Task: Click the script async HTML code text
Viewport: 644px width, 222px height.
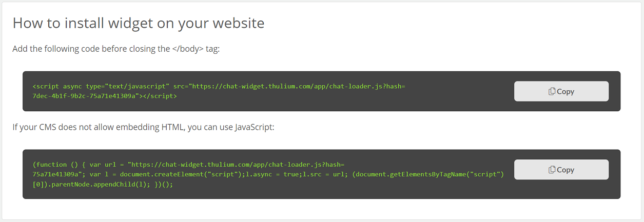Action: tap(219, 91)
